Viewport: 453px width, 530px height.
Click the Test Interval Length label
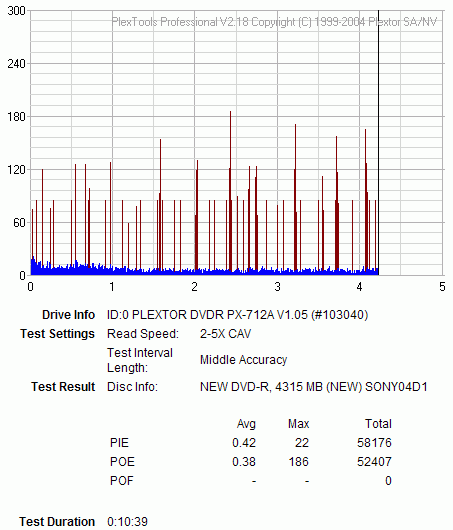[140, 360]
